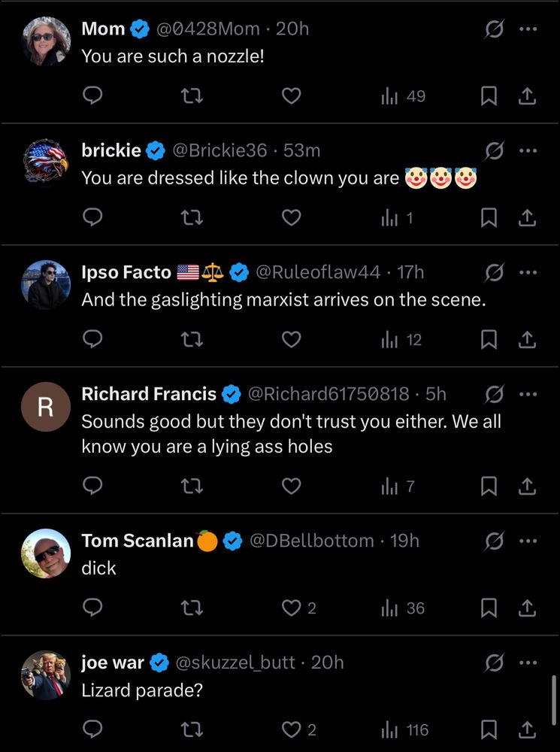Bookmark joe war's Lizard parade tweet
560x752 pixels.
[x=489, y=729]
